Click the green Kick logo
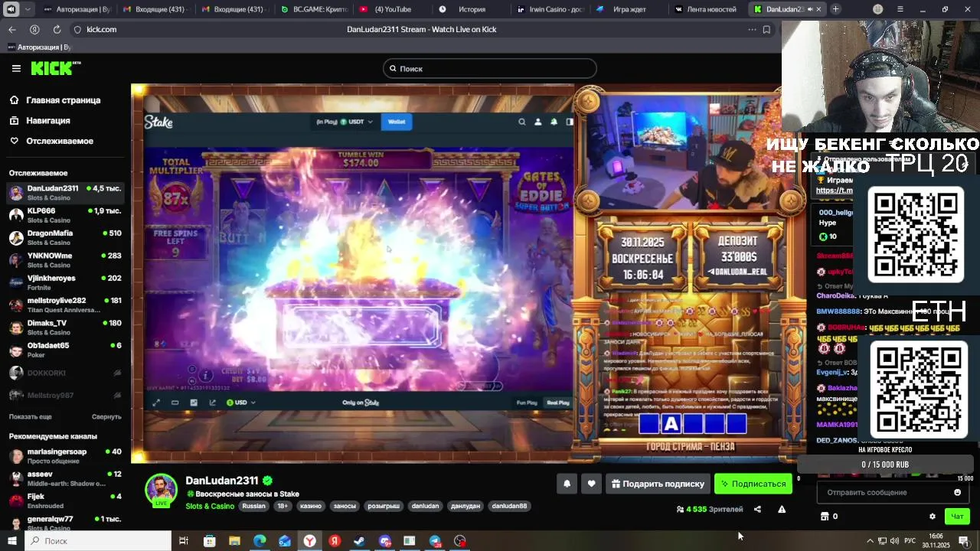980x551 pixels. (55, 68)
